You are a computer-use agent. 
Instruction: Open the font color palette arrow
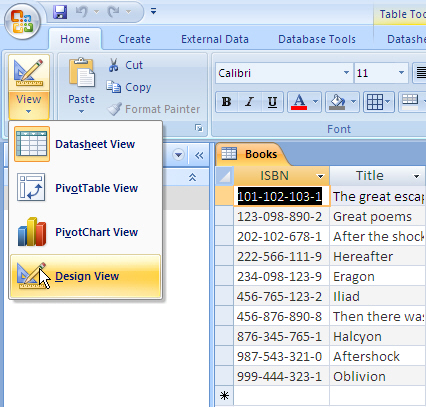316,102
